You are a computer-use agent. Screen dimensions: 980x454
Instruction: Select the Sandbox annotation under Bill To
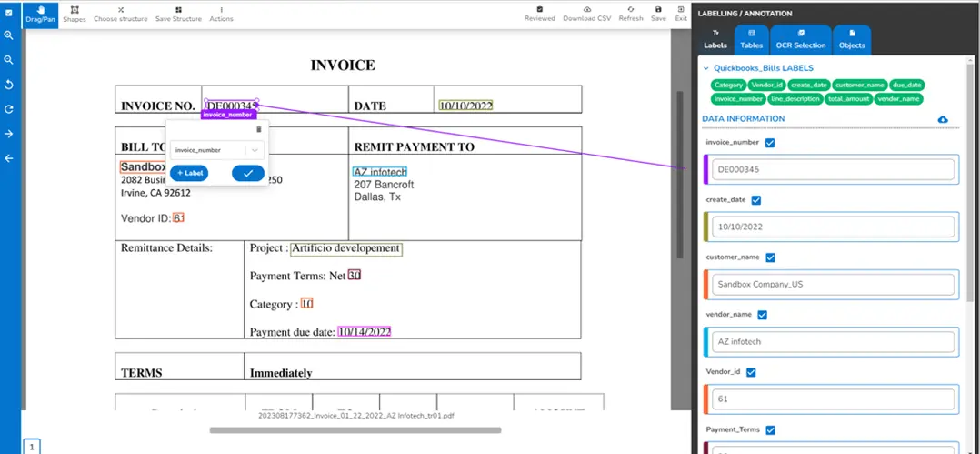click(143, 167)
